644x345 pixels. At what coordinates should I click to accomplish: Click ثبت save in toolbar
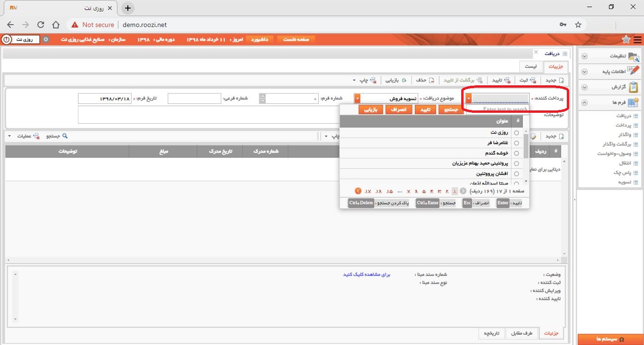coord(528,80)
